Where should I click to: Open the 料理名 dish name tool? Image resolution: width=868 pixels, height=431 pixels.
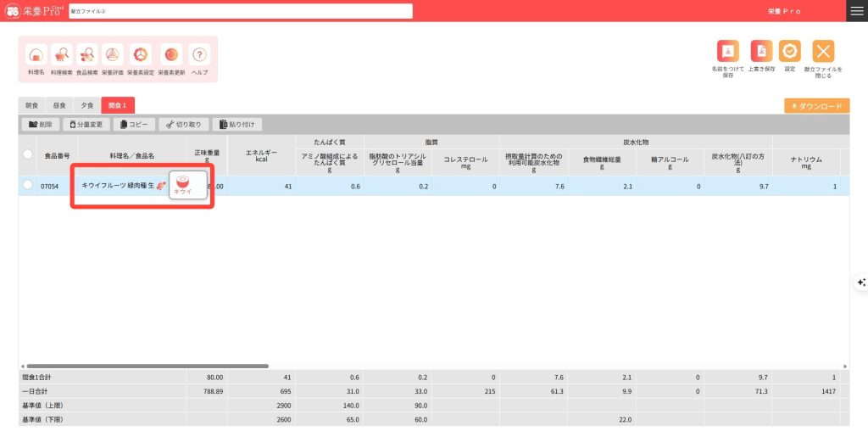[36, 55]
